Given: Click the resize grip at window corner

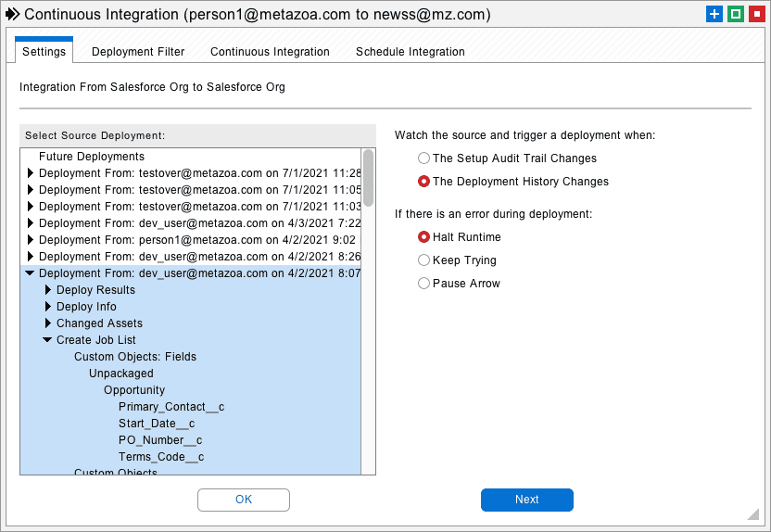Looking at the screenshot, I should pyautogui.click(x=752, y=513).
